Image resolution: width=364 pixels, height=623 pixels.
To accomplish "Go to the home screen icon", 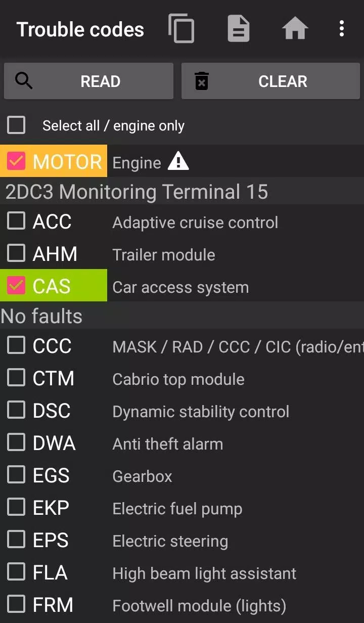I will point(295,28).
